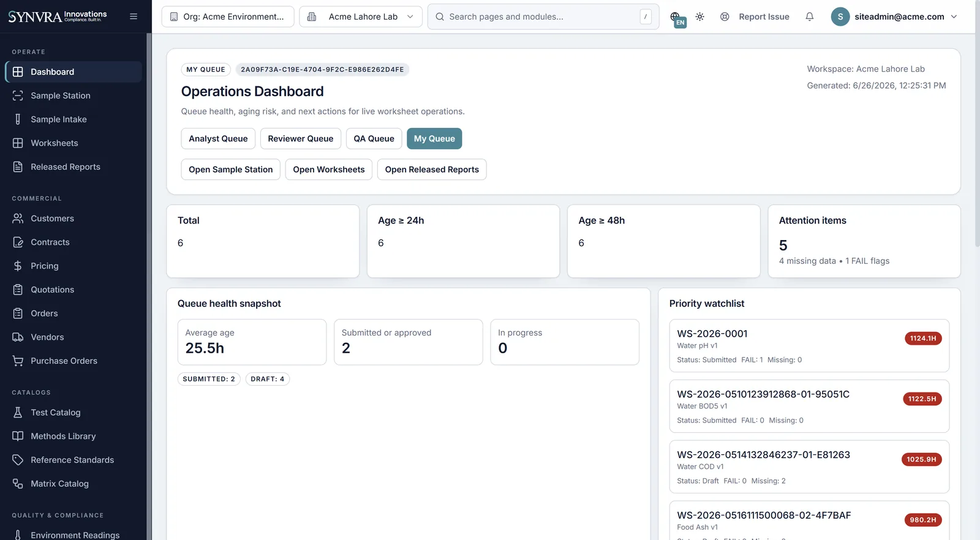Open Pricing dollar sign icon
This screenshot has width=980, height=540.
(x=18, y=266)
